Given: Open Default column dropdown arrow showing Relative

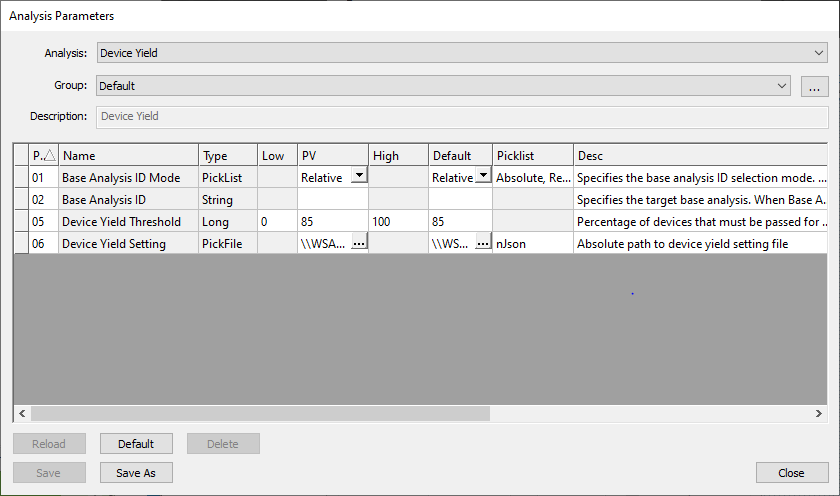Looking at the screenshot, I should pos(483,177).
